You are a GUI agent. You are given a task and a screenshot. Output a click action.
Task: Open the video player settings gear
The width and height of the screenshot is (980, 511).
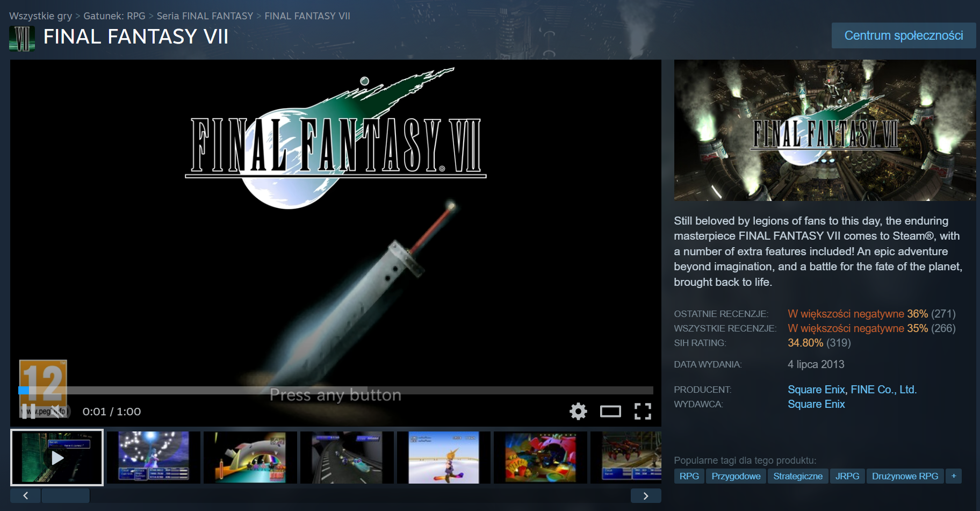click(x=578, y=411)
